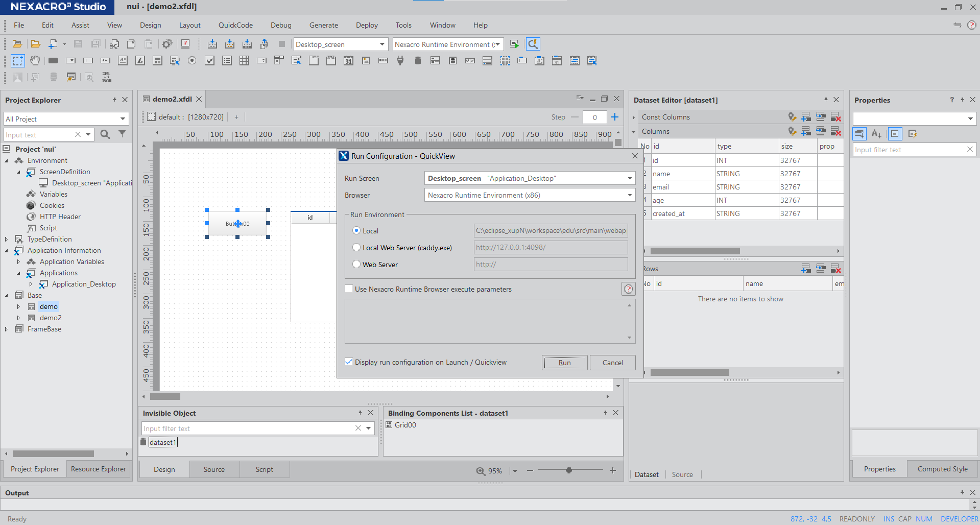Choose the Web Server run environment

[356, 265]
